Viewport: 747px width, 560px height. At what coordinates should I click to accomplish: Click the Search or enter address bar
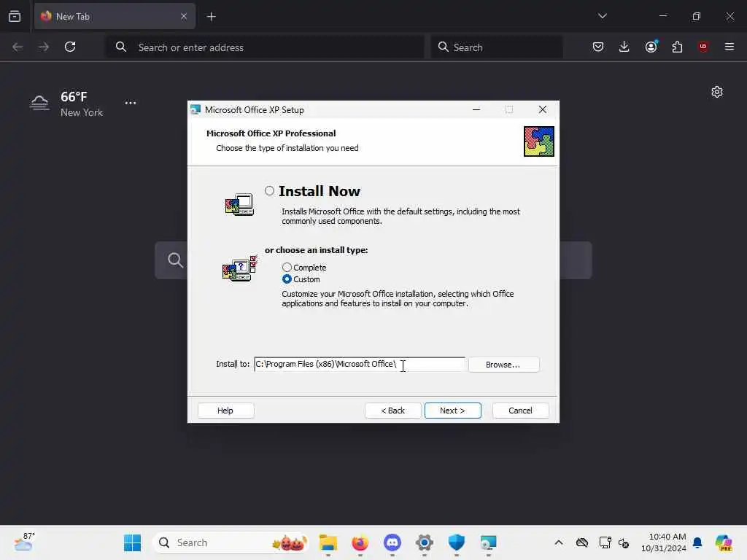click(x=266, y=47)
